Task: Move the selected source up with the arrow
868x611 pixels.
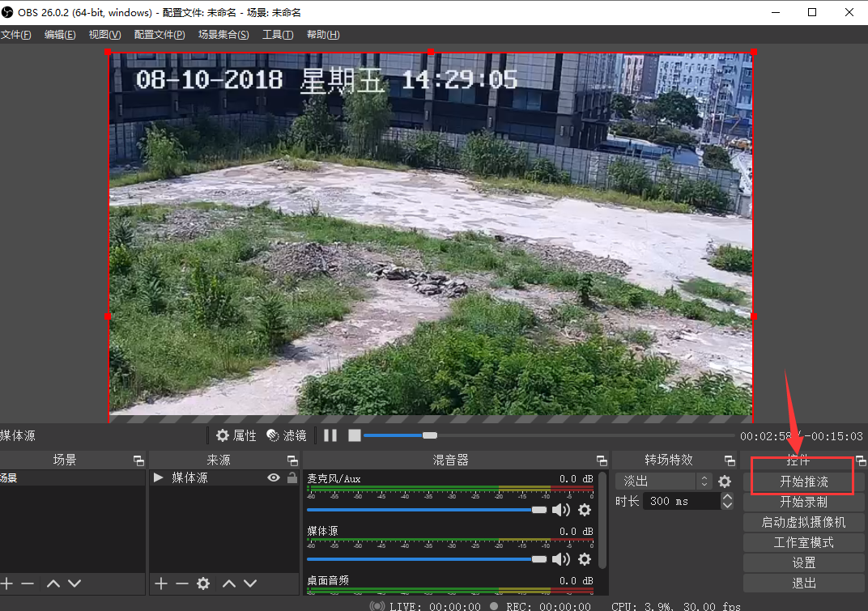Action: pyautogui.click(x=231, y=583)
